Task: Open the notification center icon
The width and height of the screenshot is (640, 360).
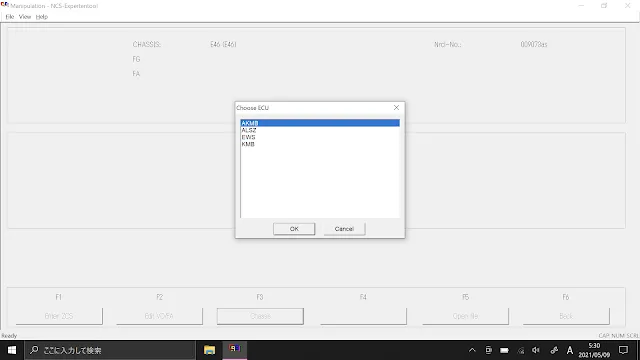Action: (623, 350)
